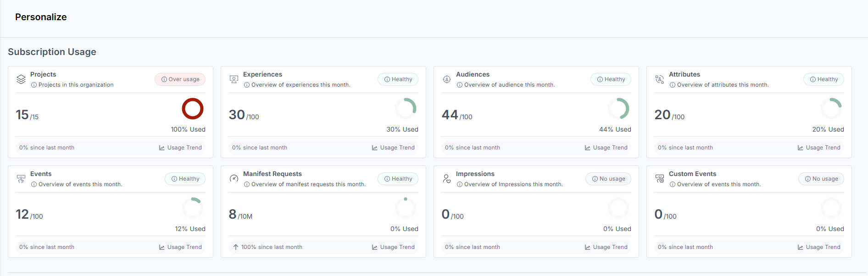Click the '8 /10M' Manifest Requests count

click(240, 215)
